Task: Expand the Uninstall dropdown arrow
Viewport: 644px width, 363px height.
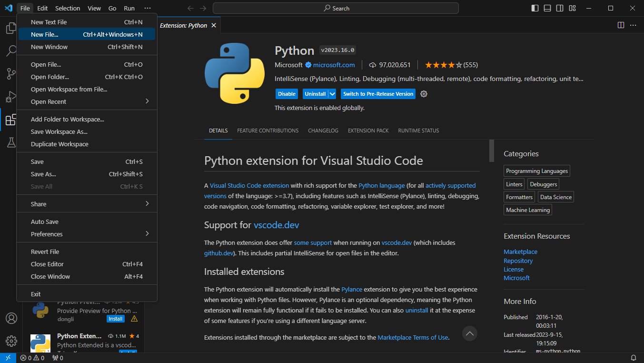Action: [332, 94]
